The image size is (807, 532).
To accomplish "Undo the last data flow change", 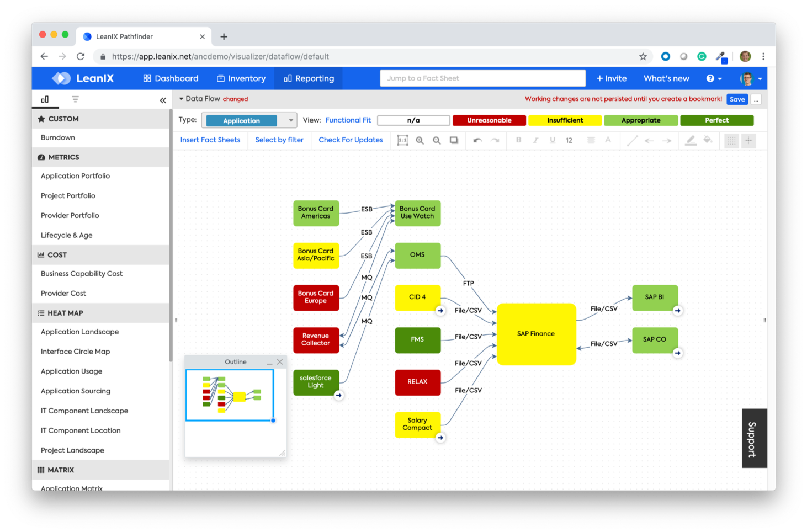I will pos(477,140).
